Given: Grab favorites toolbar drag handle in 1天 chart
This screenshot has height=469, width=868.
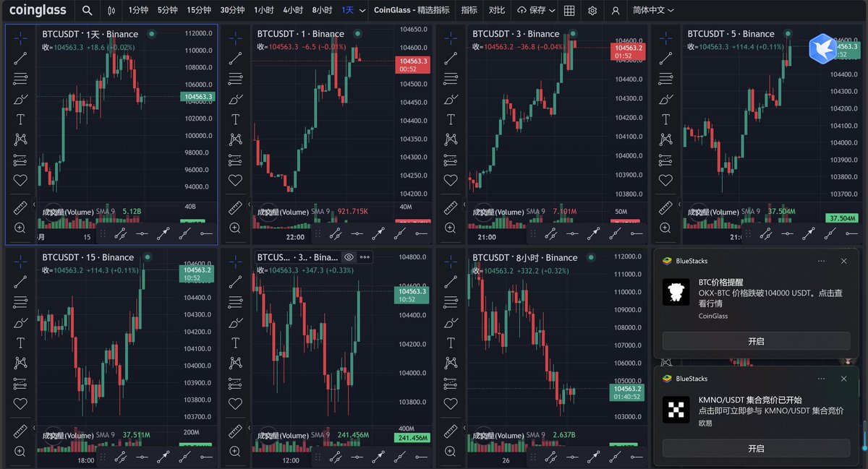Looking at the screenshot, I should [x=102, y=233].
